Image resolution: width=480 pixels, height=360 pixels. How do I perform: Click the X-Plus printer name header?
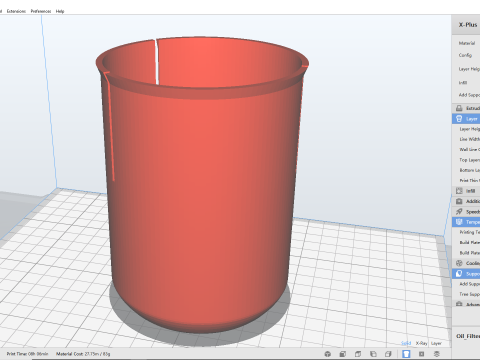pos(468,25)
